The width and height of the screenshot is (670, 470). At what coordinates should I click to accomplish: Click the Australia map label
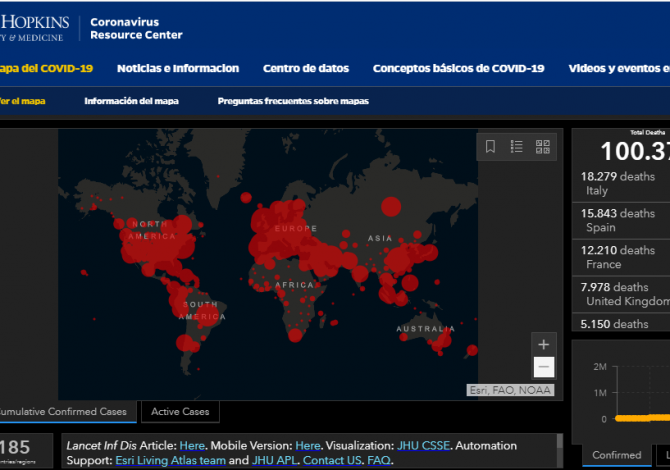click(426, 329)
